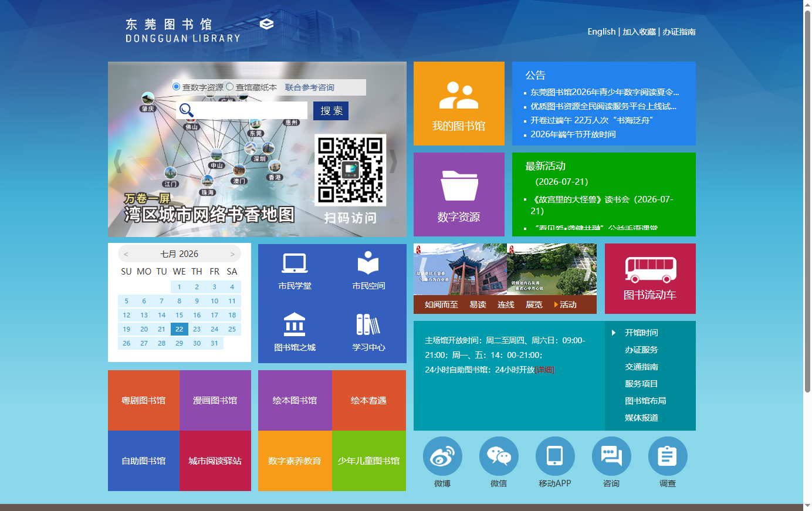This screenshot has height=511, width=812.
Task: Open 服务项目 in info menu
Action: tap(641, 384)
